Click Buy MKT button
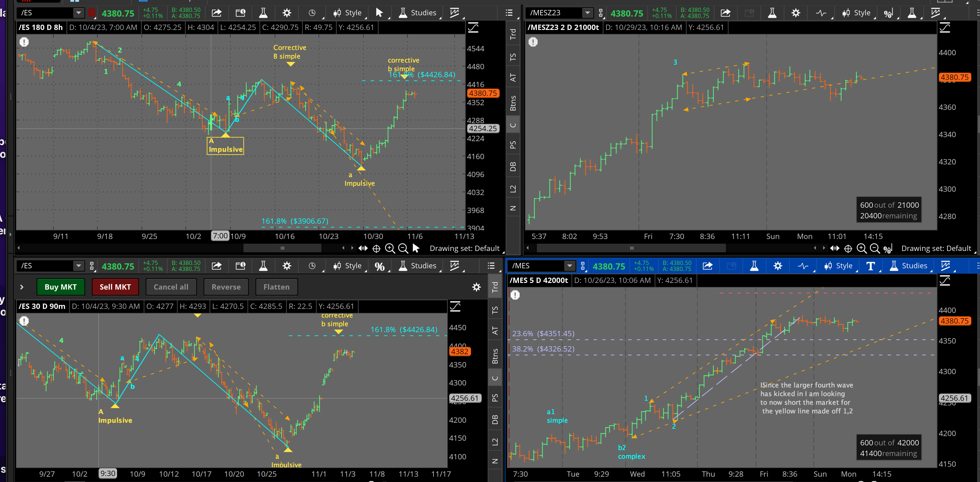The image size is (980, 482). (61, 287)
